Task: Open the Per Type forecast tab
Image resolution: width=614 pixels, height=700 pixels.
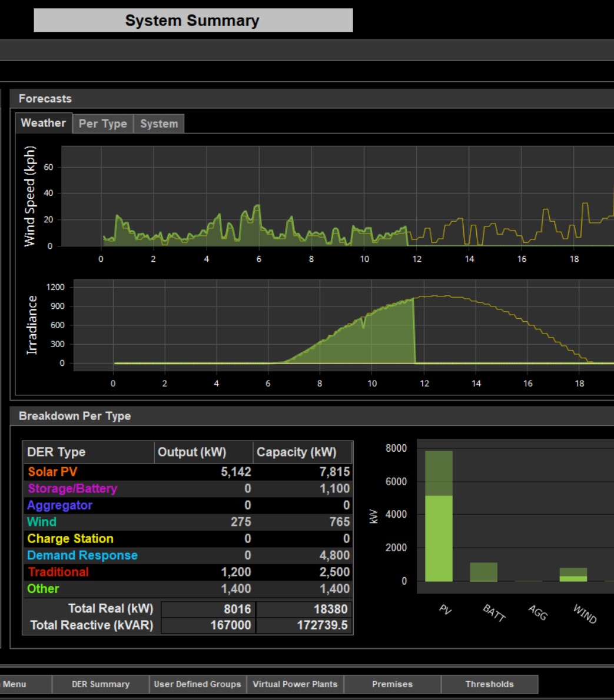Action: coord(102,124)
